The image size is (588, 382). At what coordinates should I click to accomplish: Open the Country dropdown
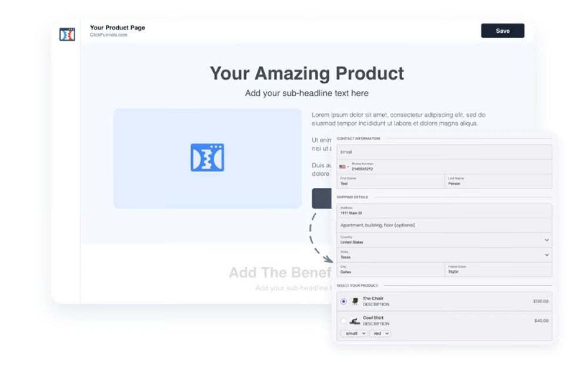click(x=444, y=240)
